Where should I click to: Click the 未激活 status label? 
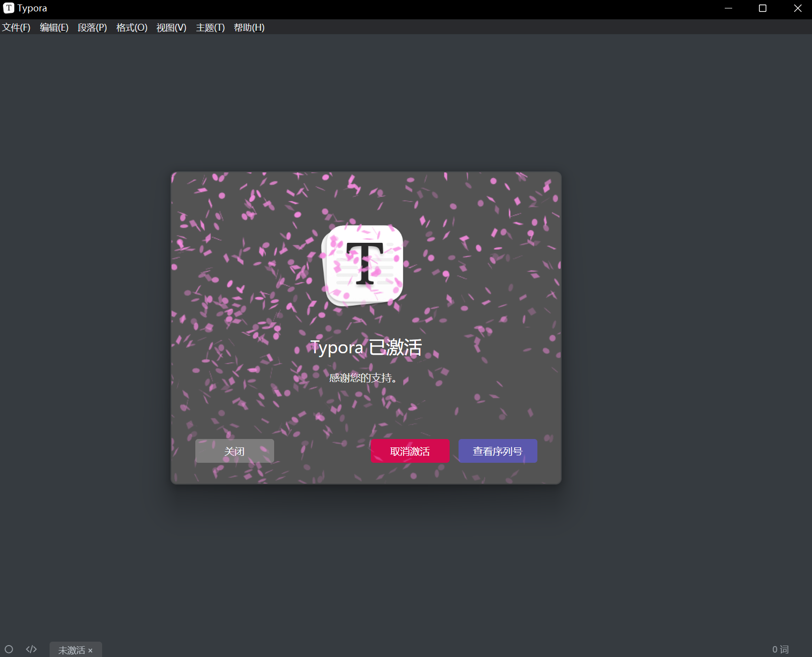coord(71,650)
